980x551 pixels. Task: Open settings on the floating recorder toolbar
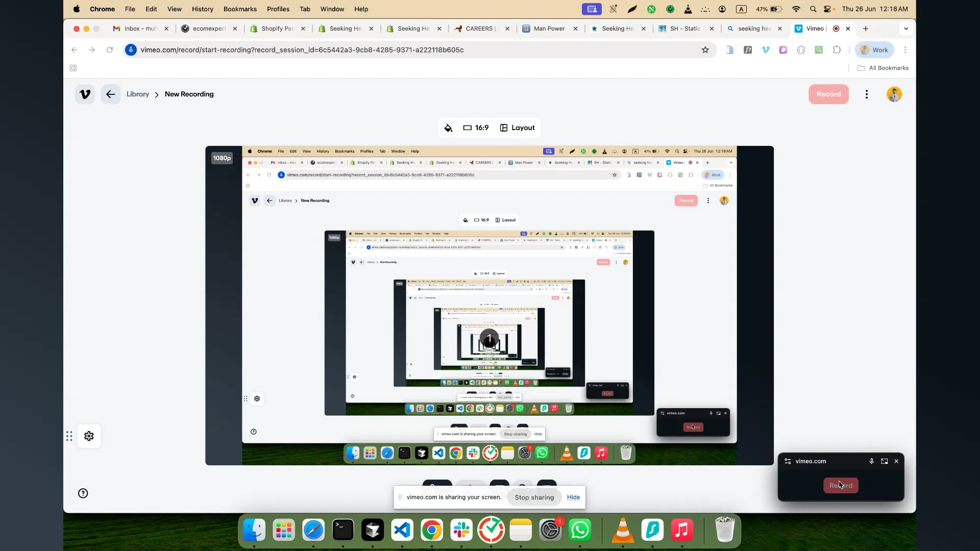89,436
